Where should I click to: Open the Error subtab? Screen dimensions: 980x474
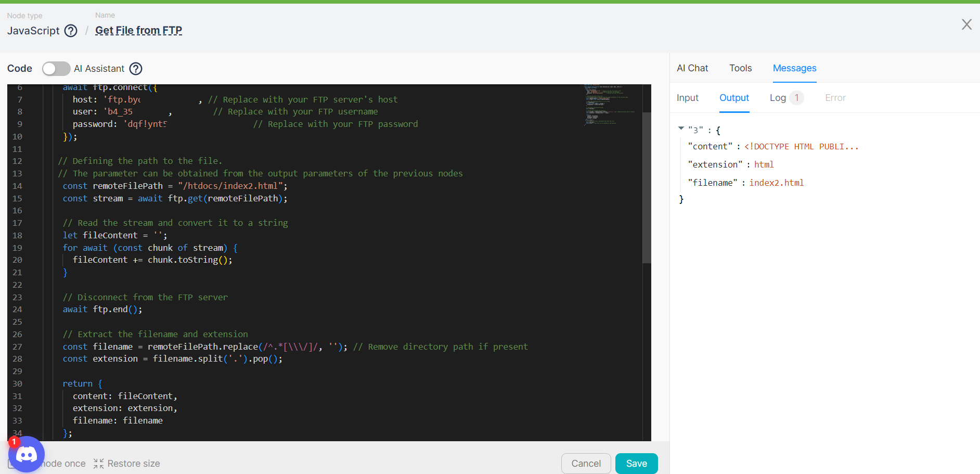835,98
